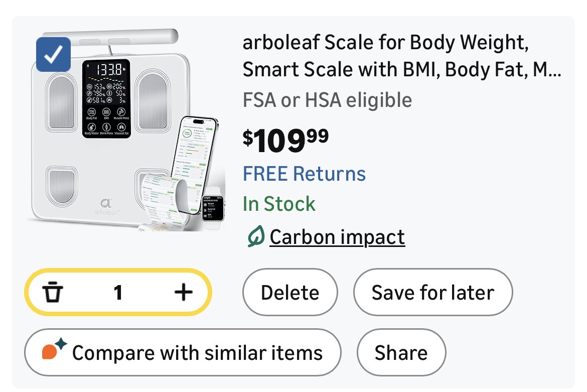Open the FREE Returns link
The image size is (587, 392).
[304, 174]
